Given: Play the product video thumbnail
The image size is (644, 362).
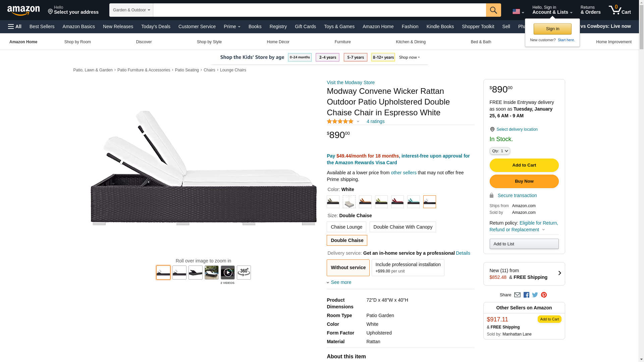Looking at the screenshot, I should click(227, 273).
